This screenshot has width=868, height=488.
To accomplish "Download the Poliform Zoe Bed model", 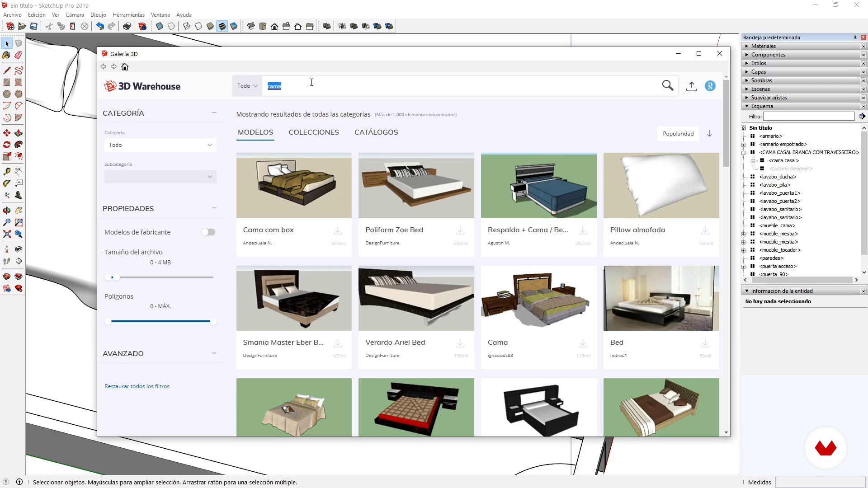I will pyautogui.click(x=460, y=230).
